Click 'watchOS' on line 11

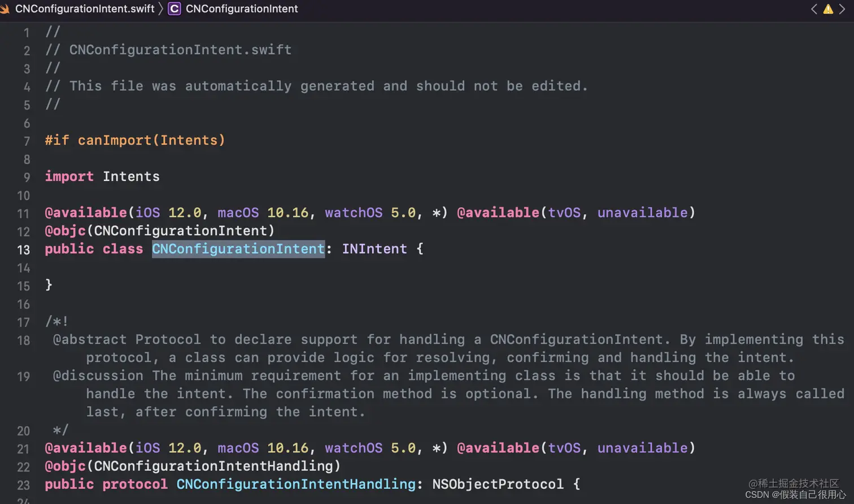pyautogui.click(x=354, y=213)
